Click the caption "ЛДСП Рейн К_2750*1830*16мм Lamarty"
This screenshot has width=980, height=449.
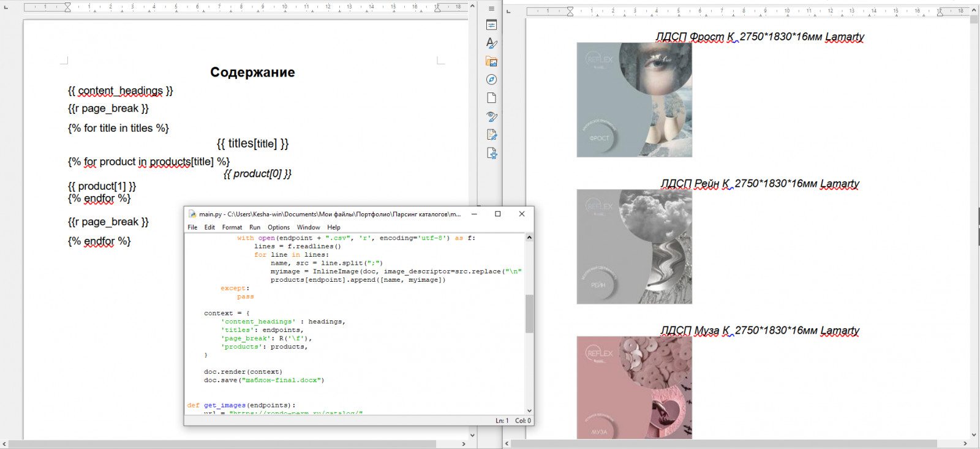[759, 184]
